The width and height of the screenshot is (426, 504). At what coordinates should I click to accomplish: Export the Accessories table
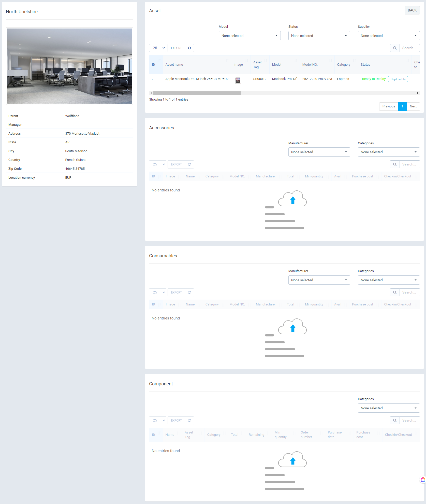(176, 164)
